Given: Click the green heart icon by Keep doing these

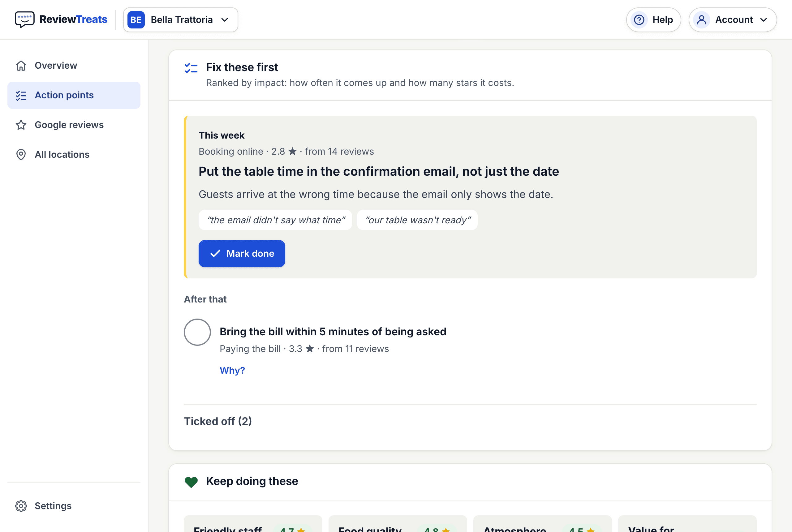Looking at the screenshot, I should coord(191,482).
